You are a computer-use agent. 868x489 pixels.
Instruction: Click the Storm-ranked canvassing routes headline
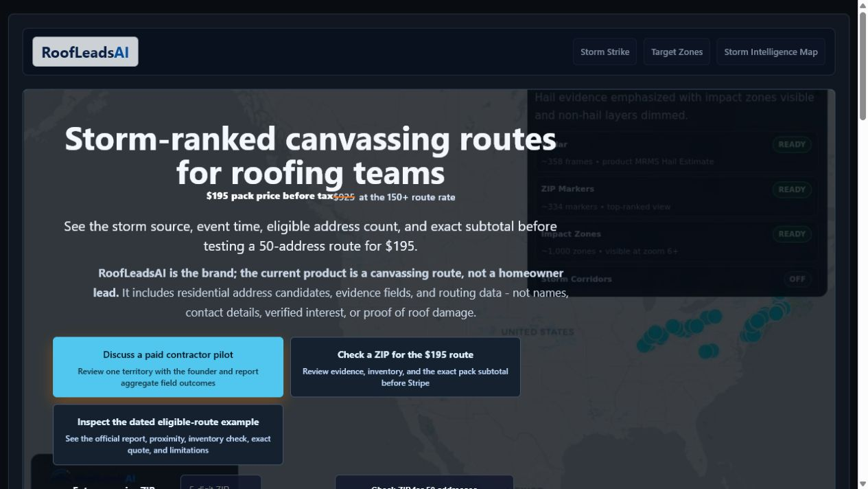310,155
